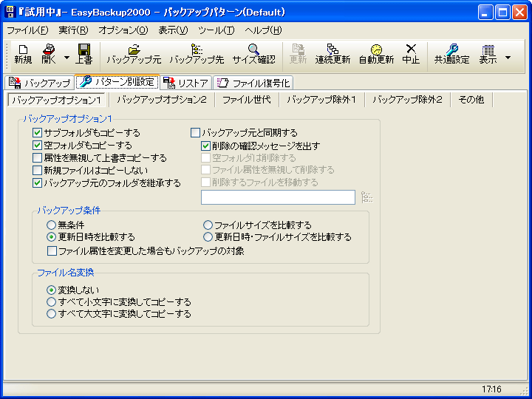
Task: Select 更新日時・ファイルサイズを比較する radio button
Action: pyautogui.click(x=208, y=236)
